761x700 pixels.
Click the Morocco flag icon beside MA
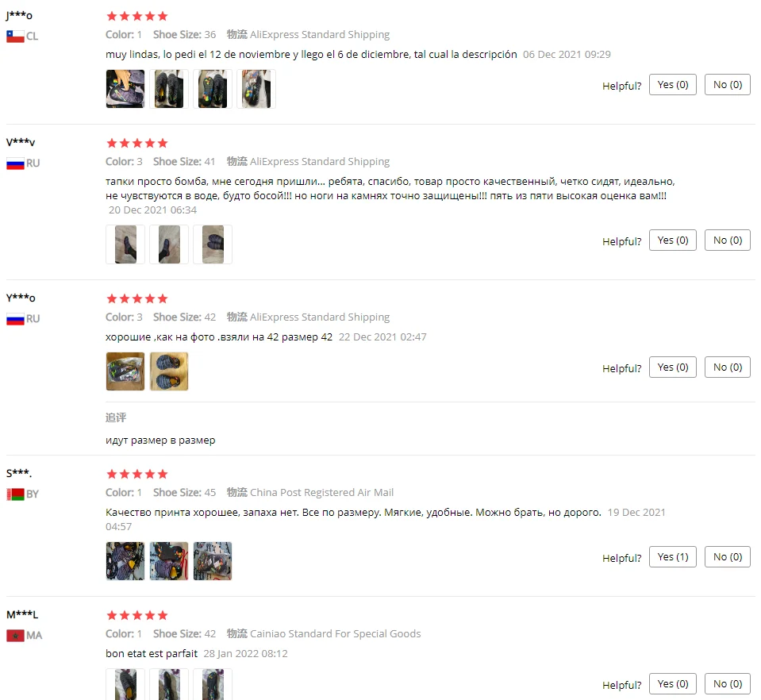coord(15,636)
